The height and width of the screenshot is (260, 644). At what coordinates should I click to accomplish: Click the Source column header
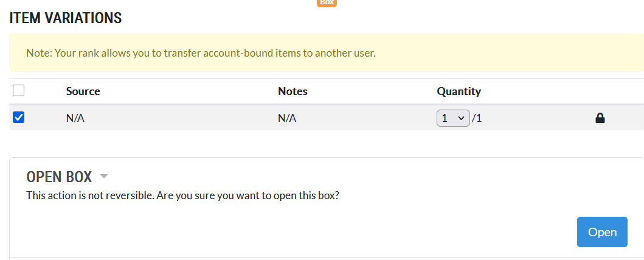coord(83,91)
